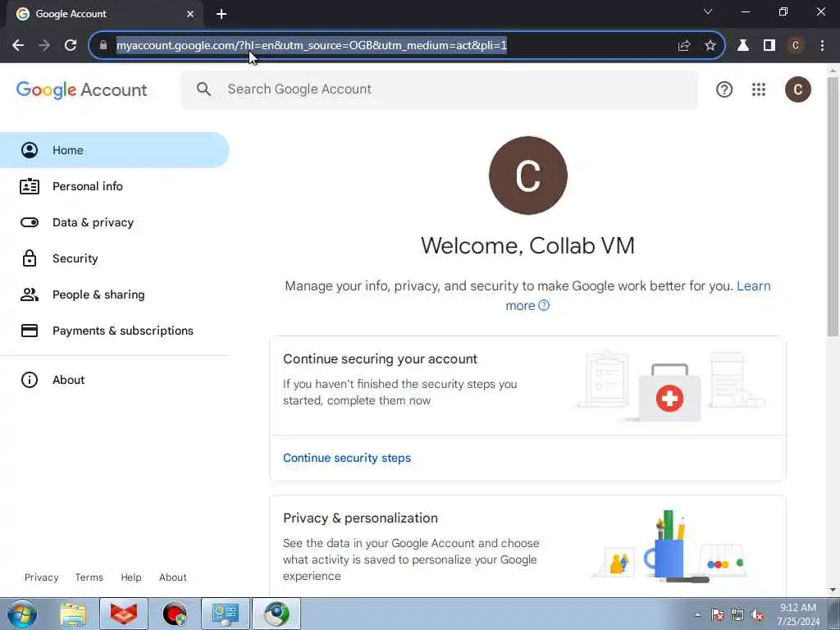Reload the Google Account page
Screen dimensions: 840x630
click(71, 46)
